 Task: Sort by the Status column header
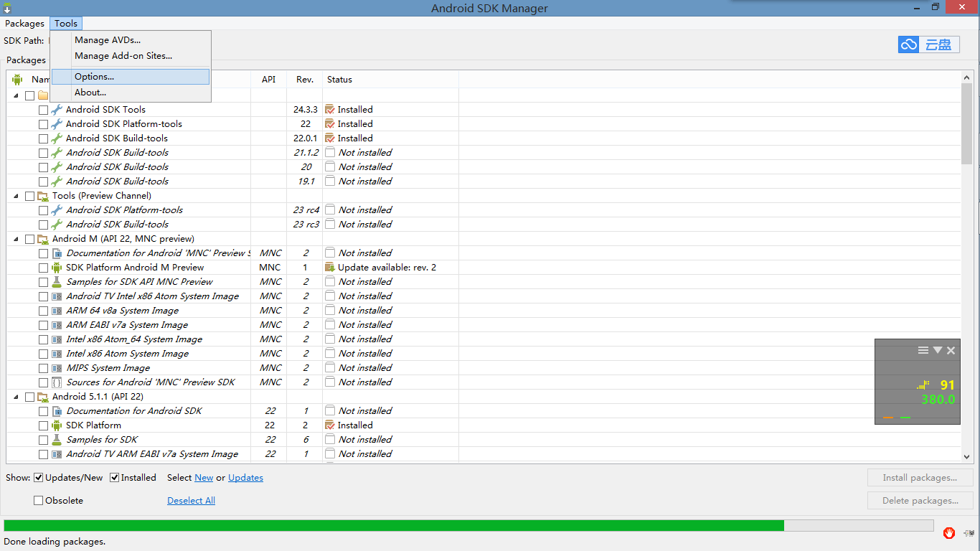coord(391,80)
